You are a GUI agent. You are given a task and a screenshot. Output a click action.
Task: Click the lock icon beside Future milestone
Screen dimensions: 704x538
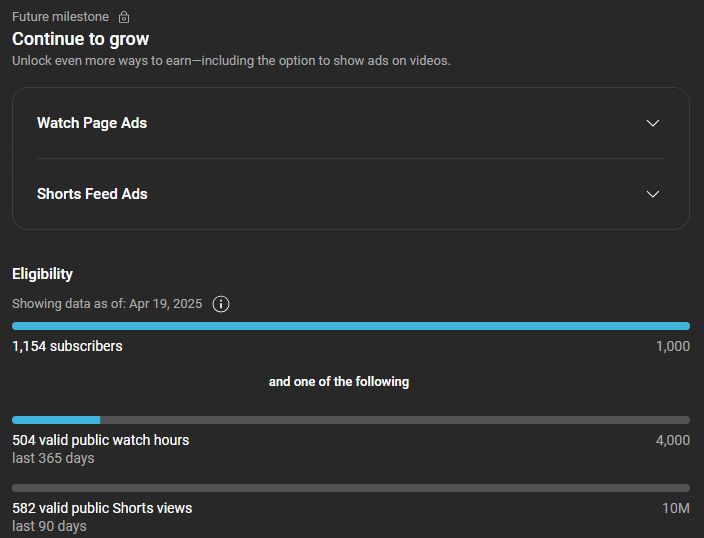pos(124,17)
